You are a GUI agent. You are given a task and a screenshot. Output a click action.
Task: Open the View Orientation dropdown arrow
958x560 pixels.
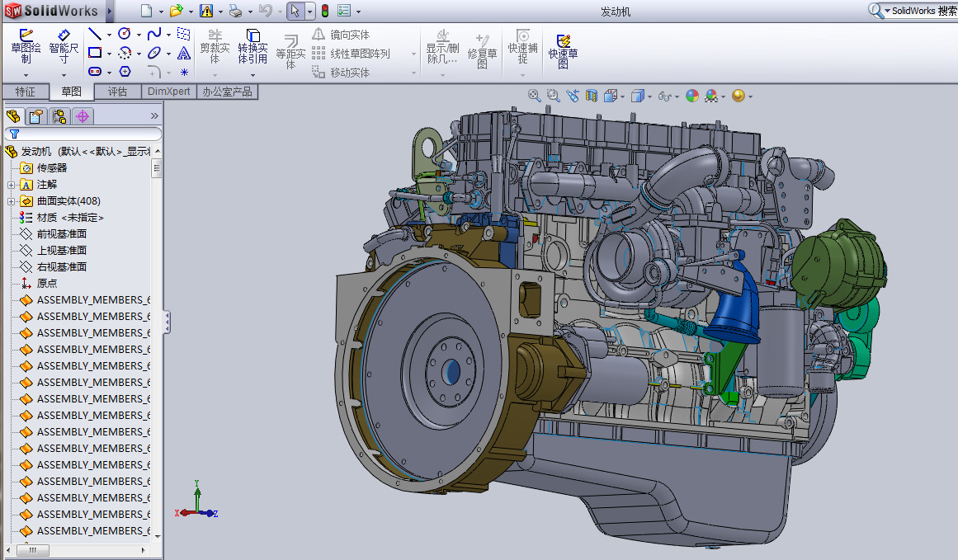coord(623,96)
